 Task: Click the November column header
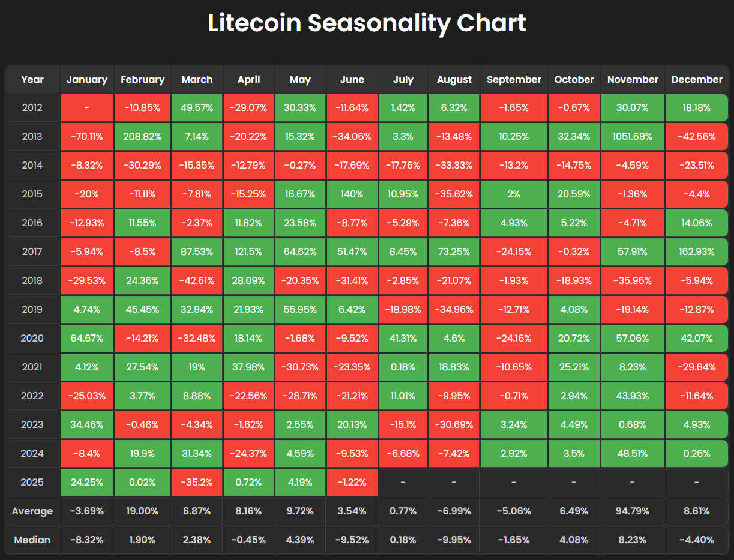pyautogui.click(x=633, y=79)
